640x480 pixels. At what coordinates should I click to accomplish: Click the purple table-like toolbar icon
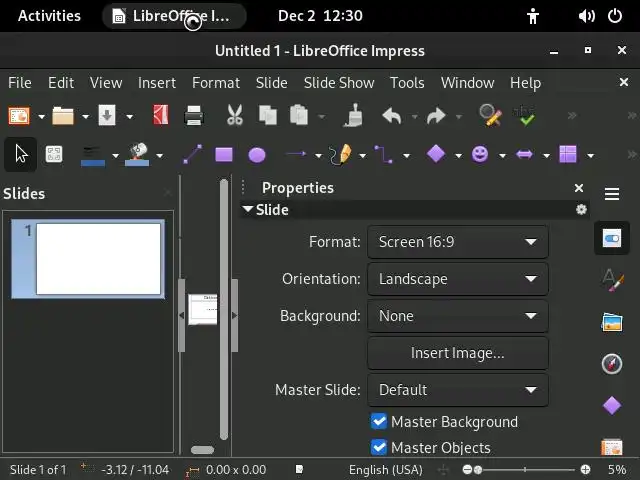[x=568, y=154]
